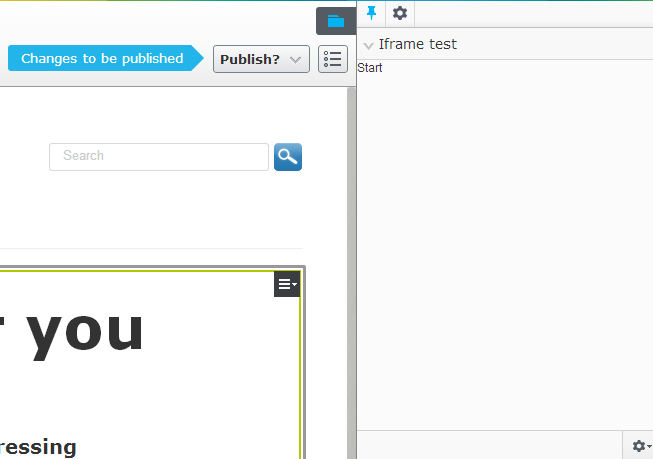Click the dropdown arrow on Publish? button

(295, 60)
